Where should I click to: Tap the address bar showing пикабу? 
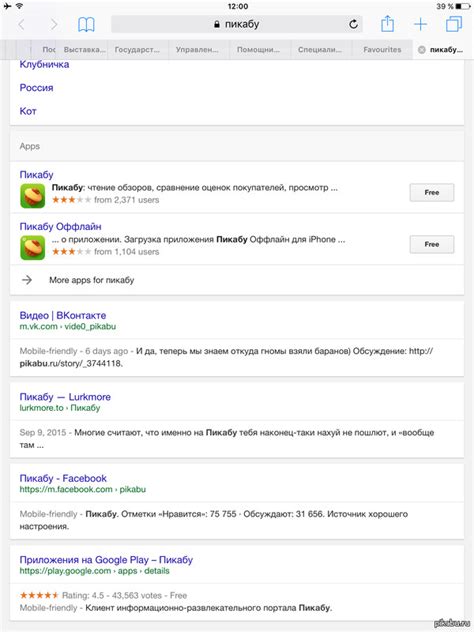click(x=237, y=24)
